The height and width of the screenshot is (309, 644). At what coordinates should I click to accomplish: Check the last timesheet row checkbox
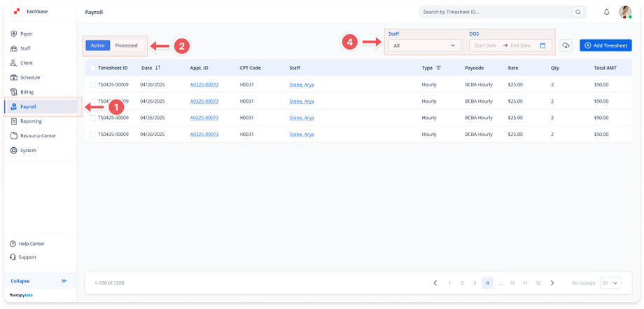tap(92, 134)
